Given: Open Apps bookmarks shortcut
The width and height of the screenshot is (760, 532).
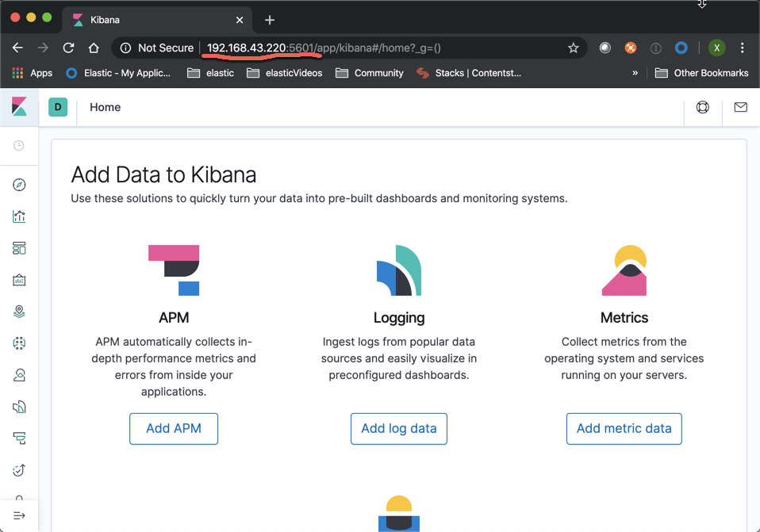Looking at the screenshot, I should (32, 73).
